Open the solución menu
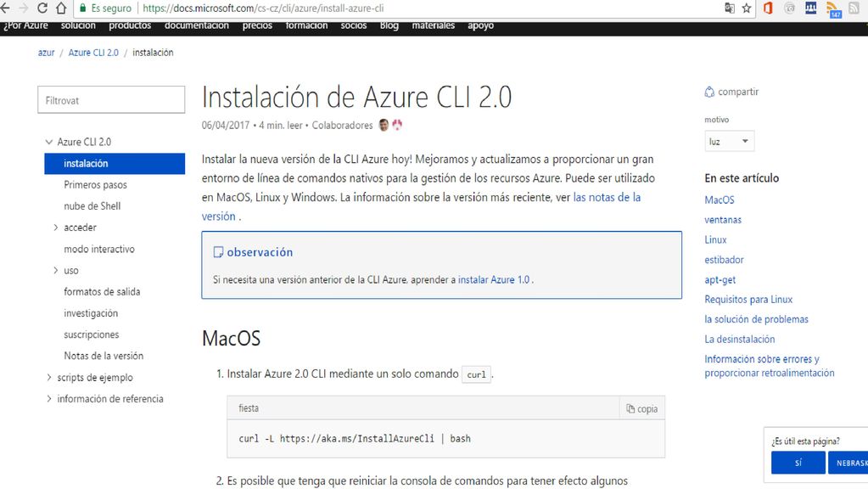 tap(78, 25)
